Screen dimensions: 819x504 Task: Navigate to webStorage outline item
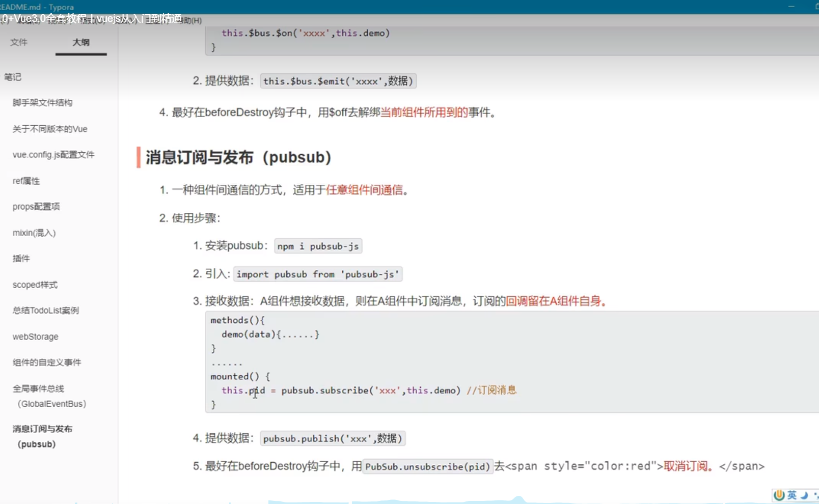(36, 337)
